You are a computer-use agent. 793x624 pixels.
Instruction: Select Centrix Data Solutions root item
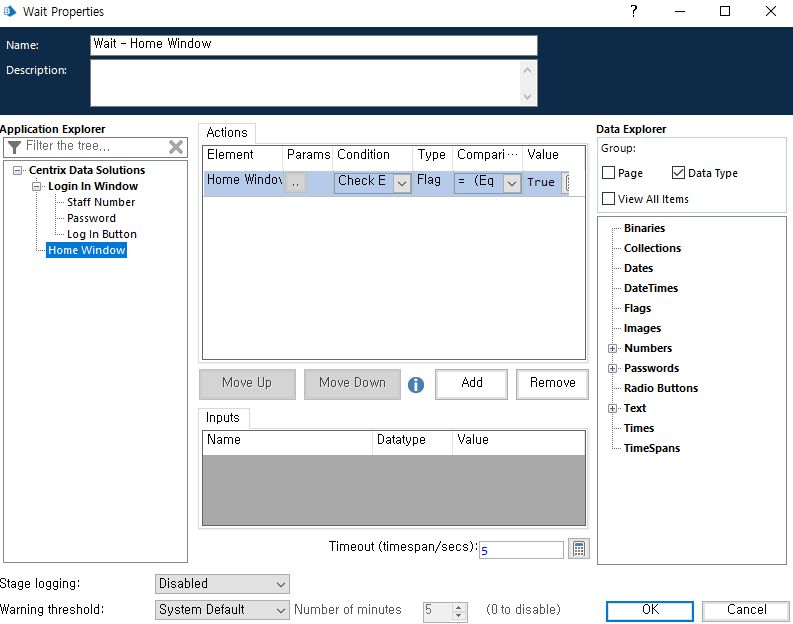[87, 170]
